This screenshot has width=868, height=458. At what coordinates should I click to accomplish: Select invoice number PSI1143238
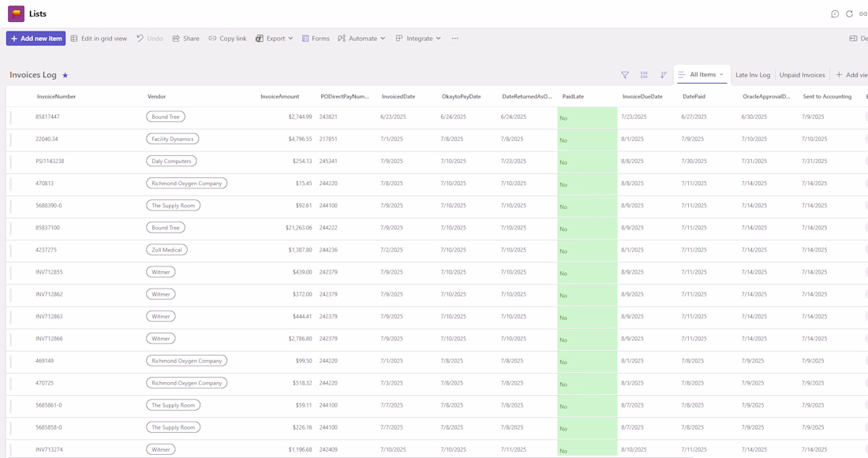(50, 161)
